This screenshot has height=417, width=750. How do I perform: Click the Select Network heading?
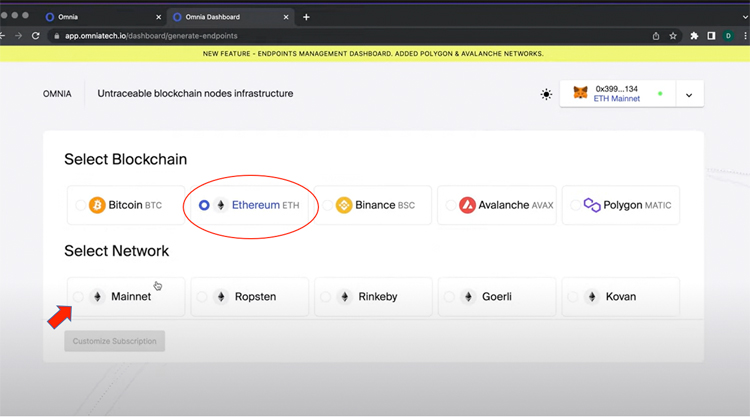point(117,251)
